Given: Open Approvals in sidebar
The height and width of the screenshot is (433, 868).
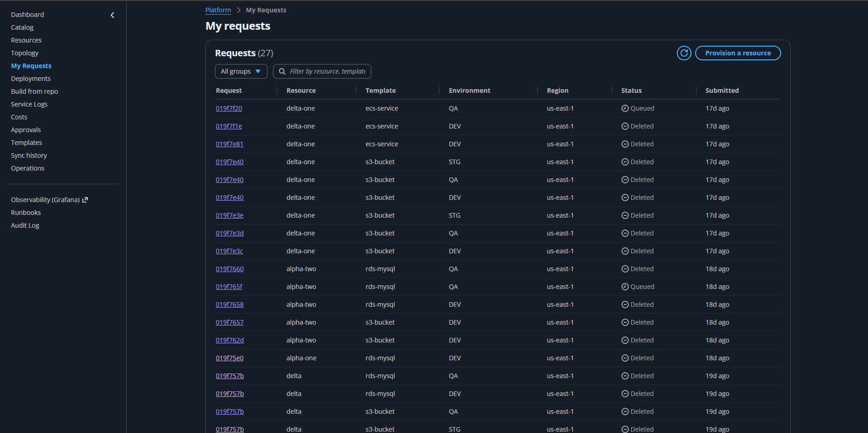Looking at the screenshot, I should [26, 130].
